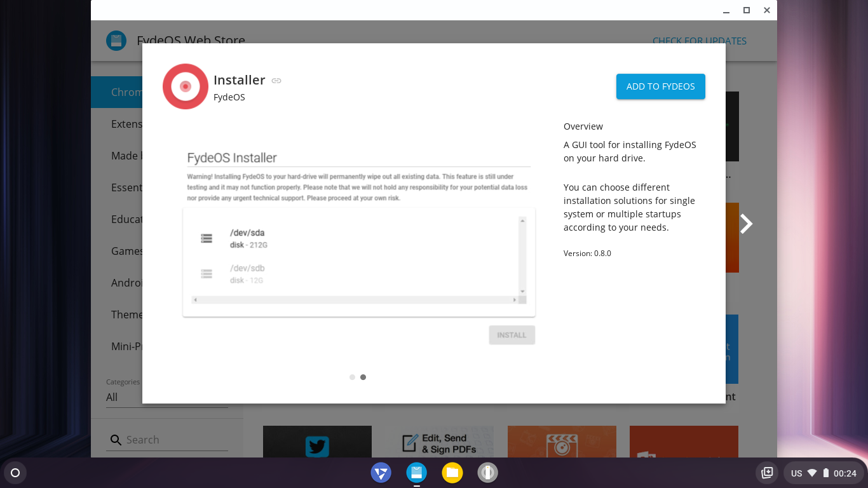Select Essentials category in the sidebar

(126, 187)
